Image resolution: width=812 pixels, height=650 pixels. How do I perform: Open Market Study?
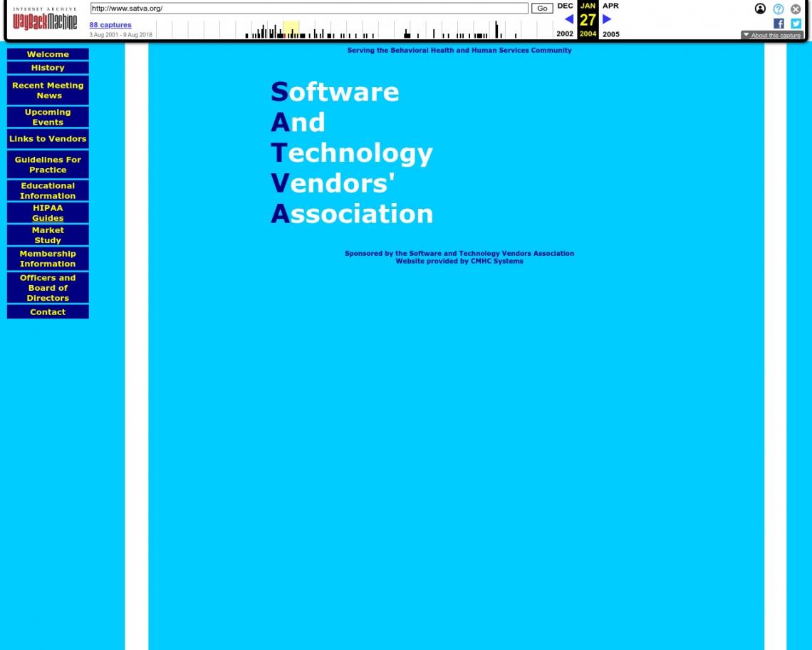[x=48, y=234]
